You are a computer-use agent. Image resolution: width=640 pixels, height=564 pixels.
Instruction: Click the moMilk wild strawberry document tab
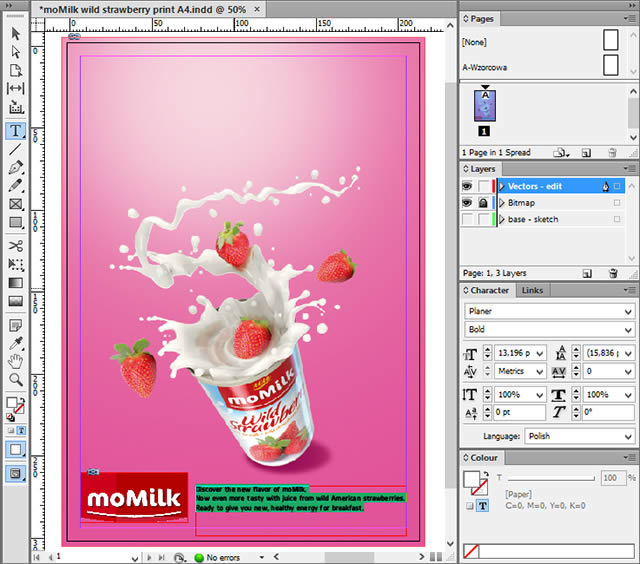pos(148,9)
